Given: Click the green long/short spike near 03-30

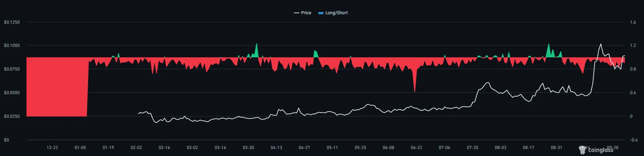Looking at the screenshot, I should pos(256,51).
